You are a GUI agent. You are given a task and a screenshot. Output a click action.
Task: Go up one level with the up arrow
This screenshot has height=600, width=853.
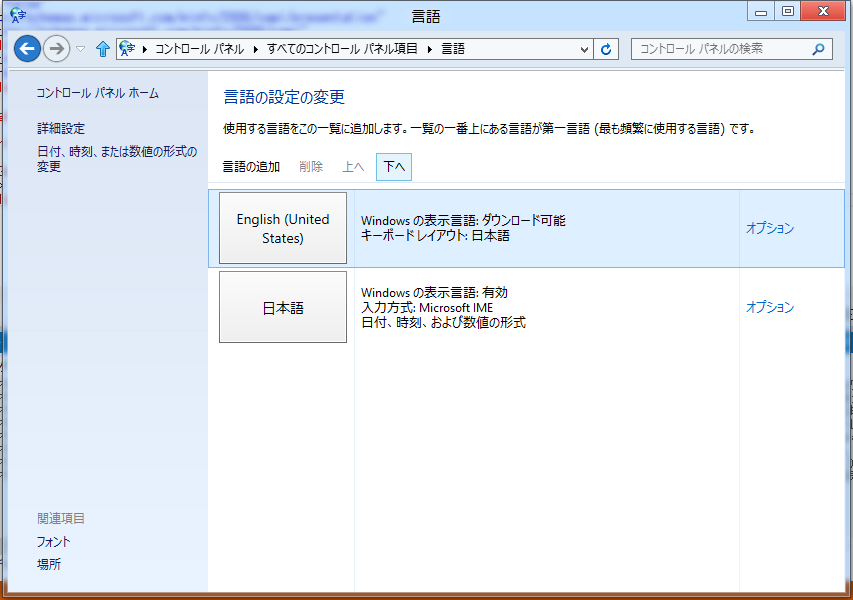103,49
